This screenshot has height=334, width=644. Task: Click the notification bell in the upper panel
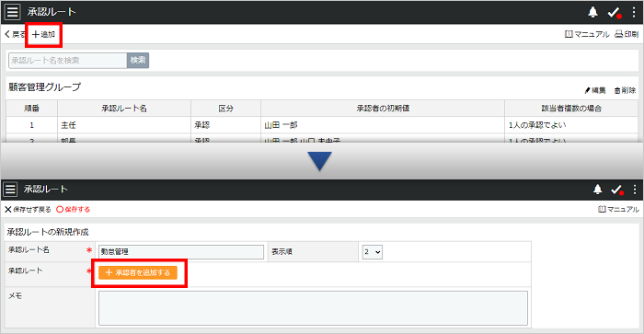pyautogui.click(x=592, y=12)
